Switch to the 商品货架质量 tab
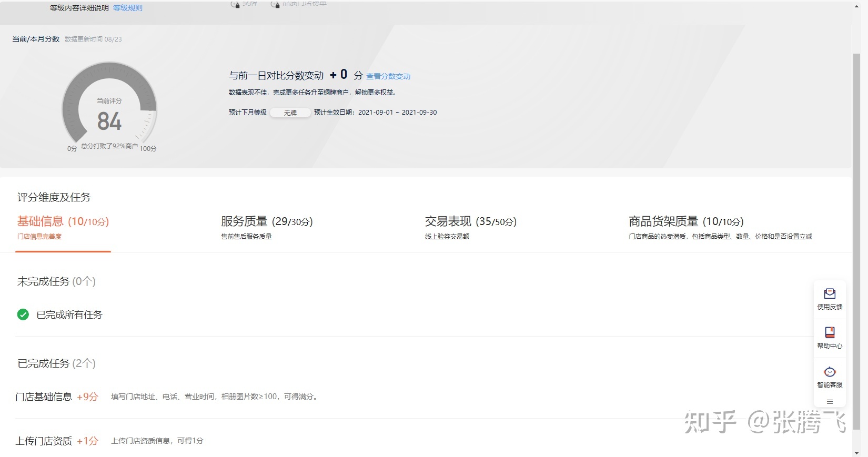This screenshot has height=457, width=868. click(x=720, y=227)
